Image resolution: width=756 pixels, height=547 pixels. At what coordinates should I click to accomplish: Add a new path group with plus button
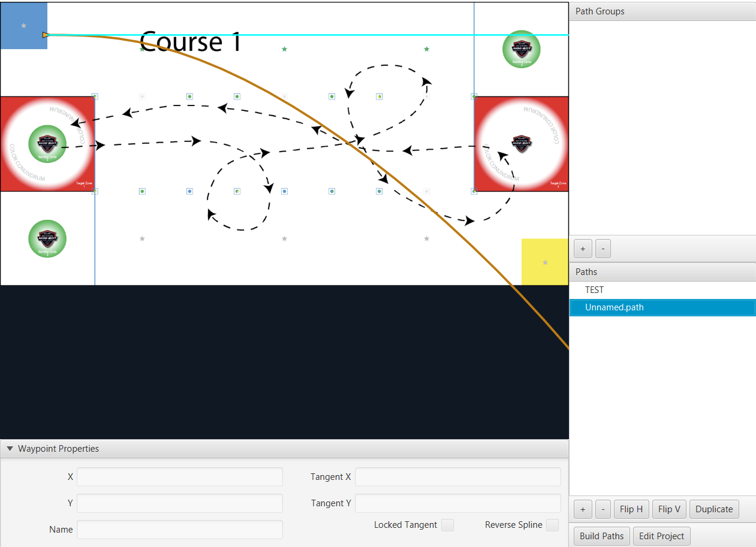coord(583,248)
